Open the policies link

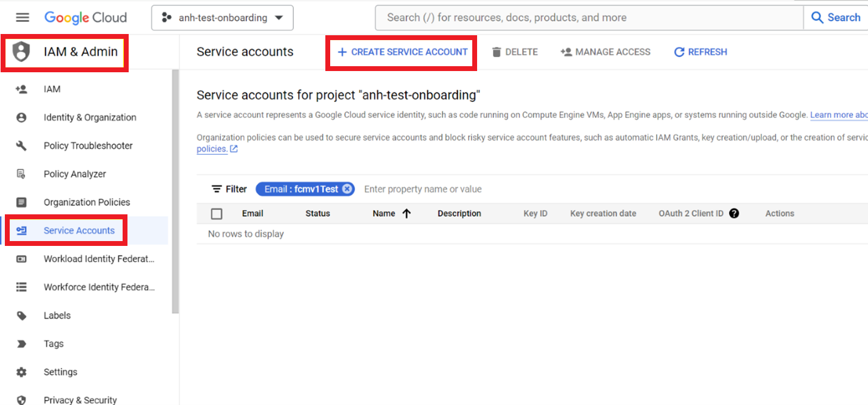(212, 149)
